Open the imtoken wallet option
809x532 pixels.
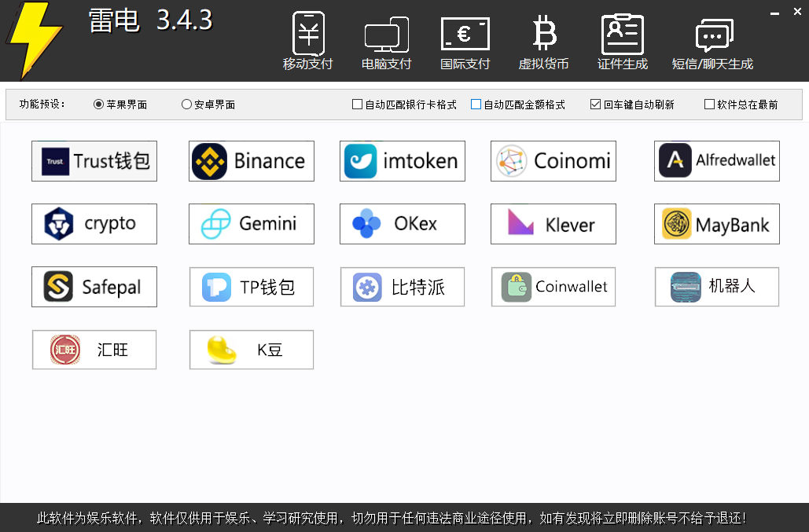coord(403,161)
